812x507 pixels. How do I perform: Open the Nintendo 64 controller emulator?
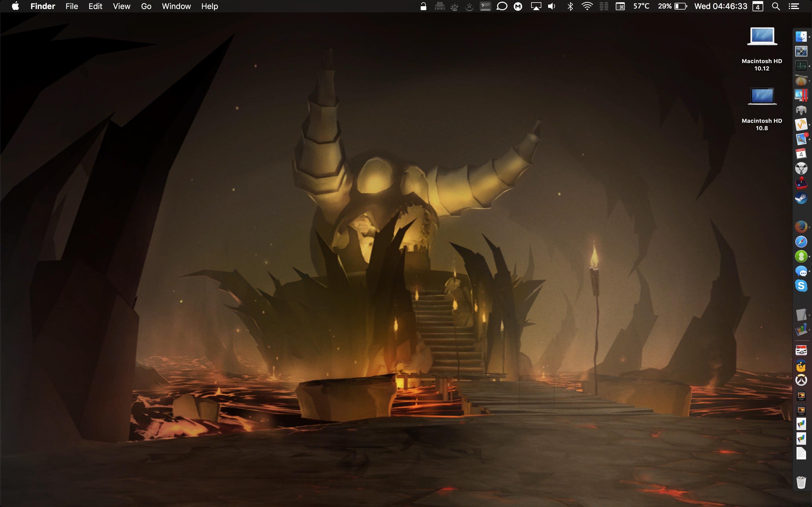coord(801,110)
